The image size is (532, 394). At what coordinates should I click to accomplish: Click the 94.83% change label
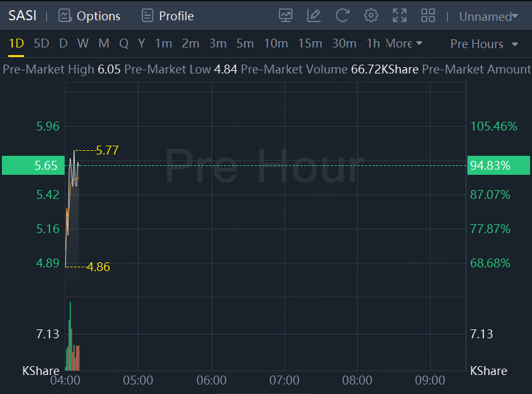click(490, 165)
